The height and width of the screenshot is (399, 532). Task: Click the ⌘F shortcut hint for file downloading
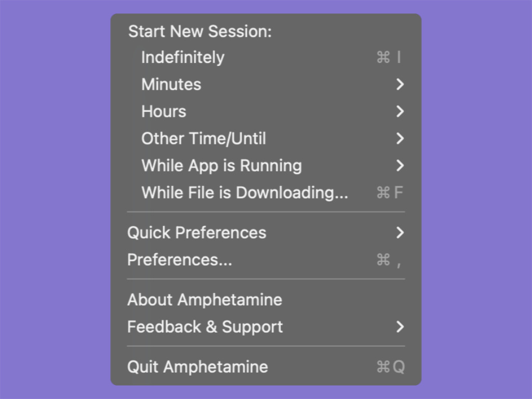(x=390, y=193)
